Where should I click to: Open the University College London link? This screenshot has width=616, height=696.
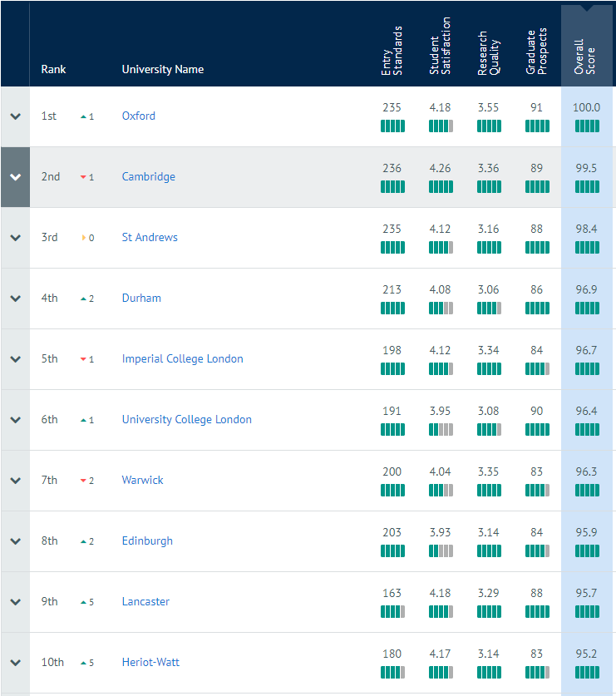(x=186, y=419)
